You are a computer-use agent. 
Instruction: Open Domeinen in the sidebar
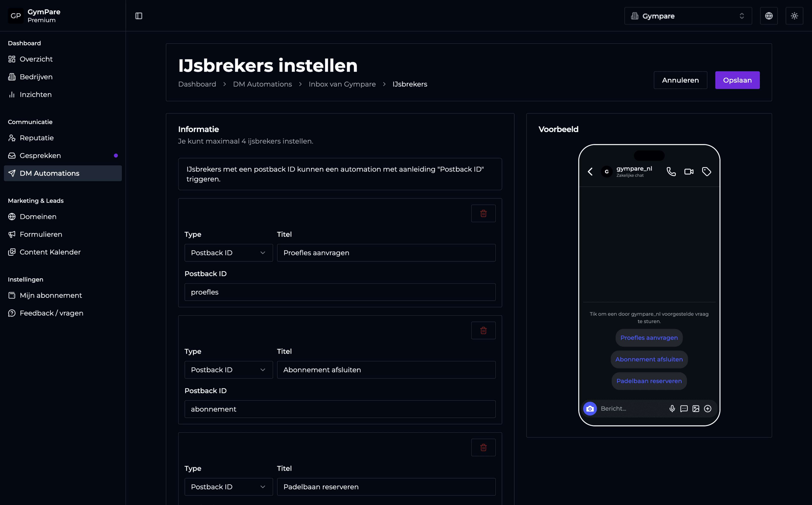(63, 217)
